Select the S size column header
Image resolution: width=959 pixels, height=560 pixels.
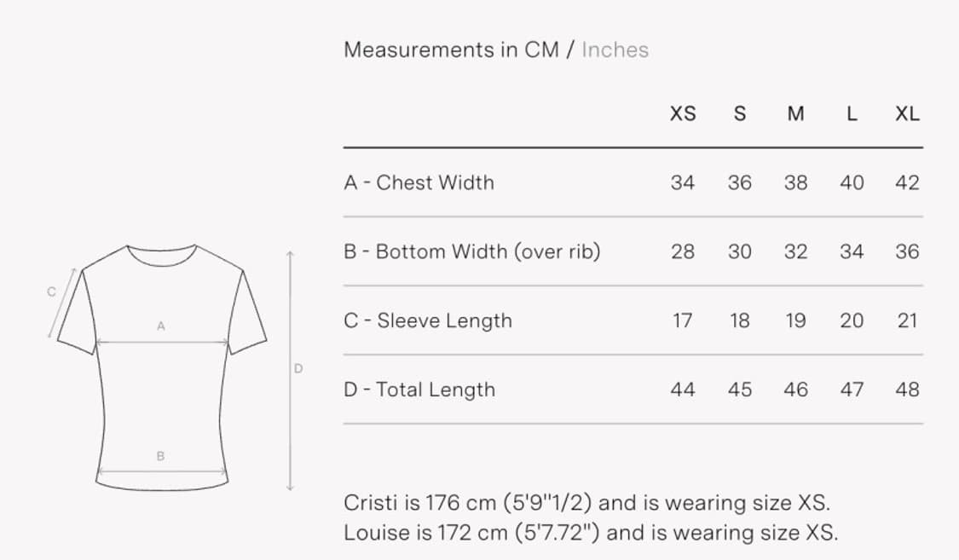[x=740, y=114]
